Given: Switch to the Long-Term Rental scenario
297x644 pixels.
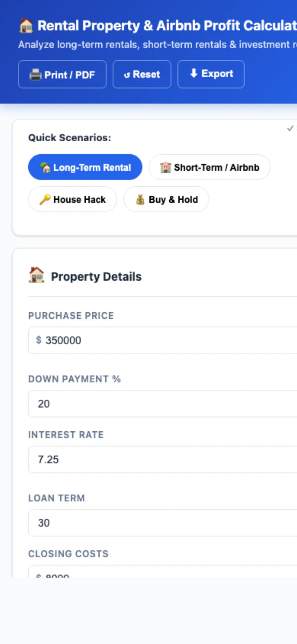Looking at the screenshot, I should point(85,167).
